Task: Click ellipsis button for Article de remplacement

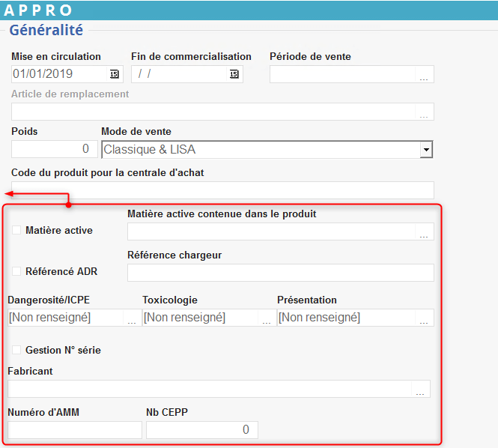Action: [425, 112]
